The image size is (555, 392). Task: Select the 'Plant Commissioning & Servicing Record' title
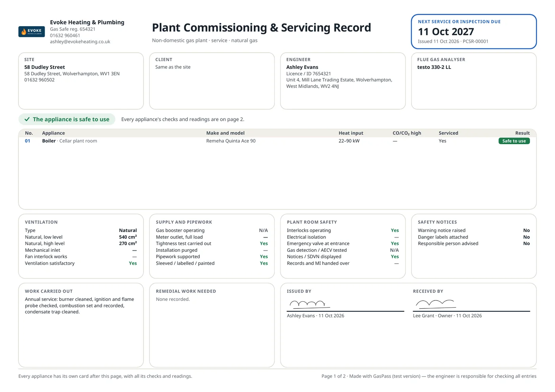pos(262,28)
